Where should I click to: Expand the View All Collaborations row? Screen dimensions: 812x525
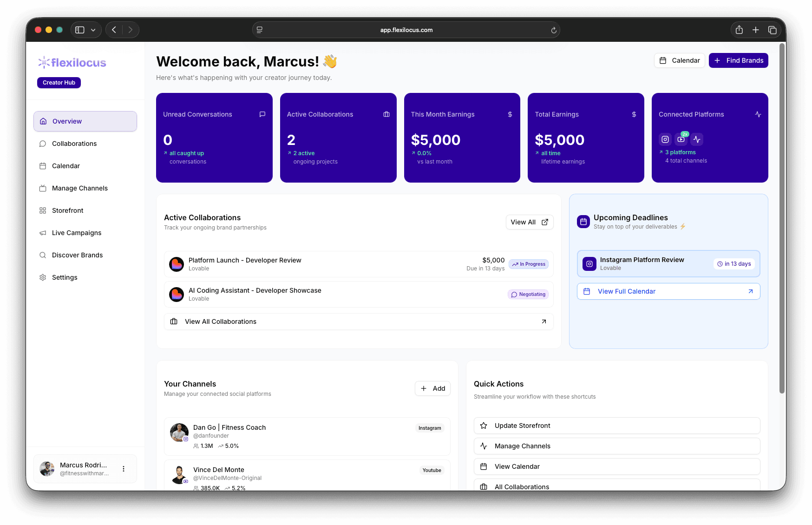coord(359,322)
